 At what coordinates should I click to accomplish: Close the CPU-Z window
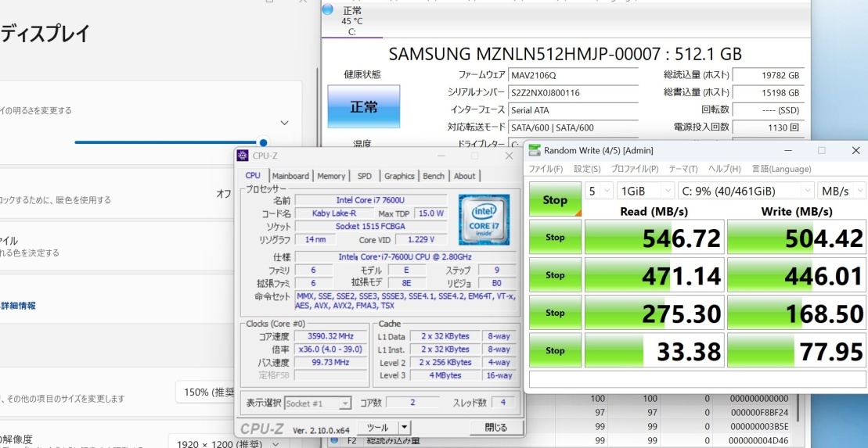tap(510, 156)
